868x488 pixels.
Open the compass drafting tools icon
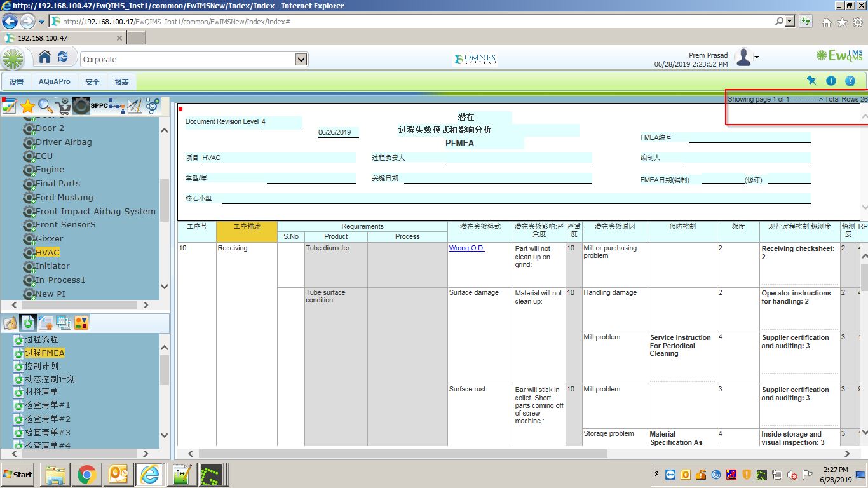tap(135, 106)
